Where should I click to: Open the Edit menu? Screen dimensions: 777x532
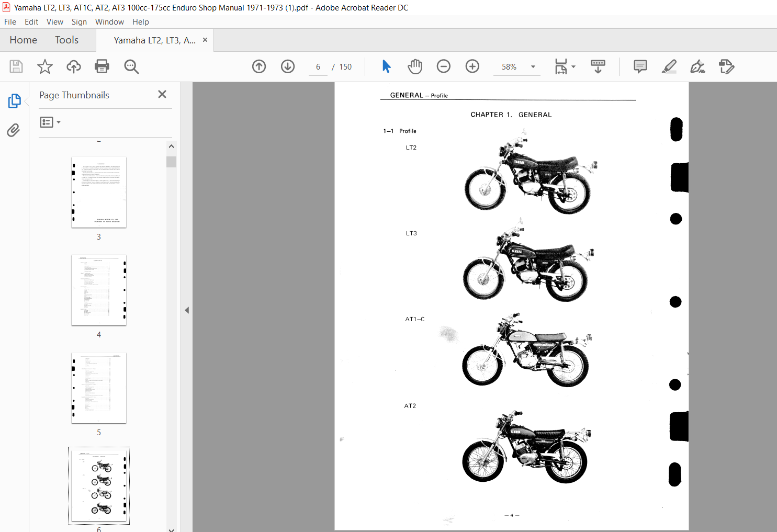pyautogui.click(x=31, y=22)
